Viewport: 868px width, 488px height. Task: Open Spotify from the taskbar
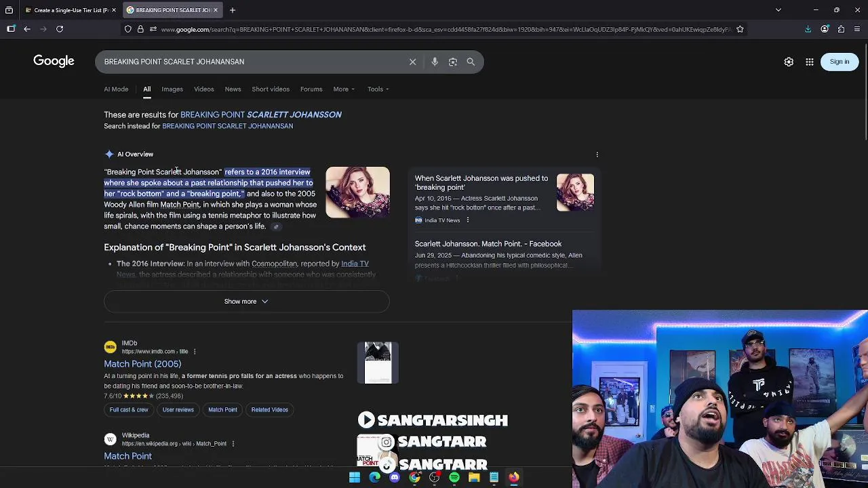(x=454, y=478)
